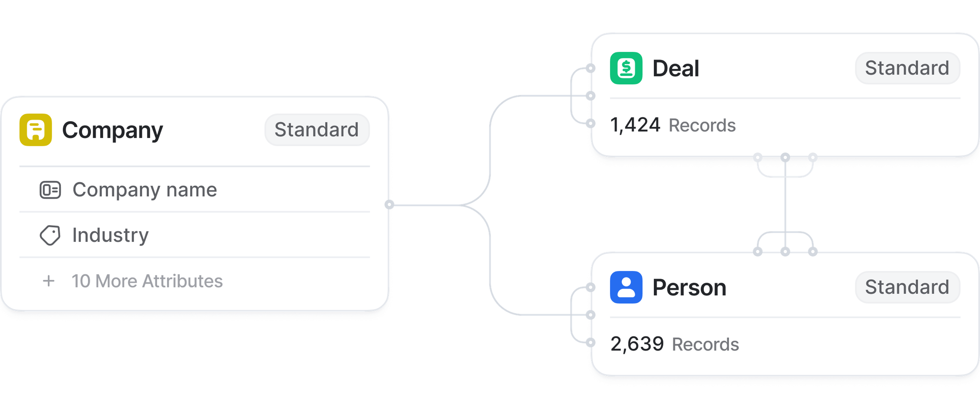This screenshot has height=409, width=980.
Task: Click the middle connector node below Deal card
Action: (x=785, y=157)
